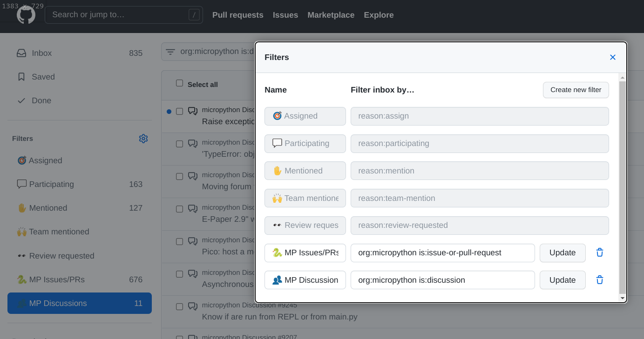Select the Saved sidebar item

80,77
